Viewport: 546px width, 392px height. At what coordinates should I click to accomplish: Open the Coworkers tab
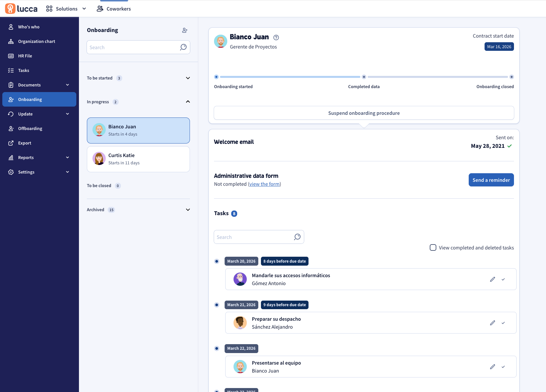pos(114,9)
